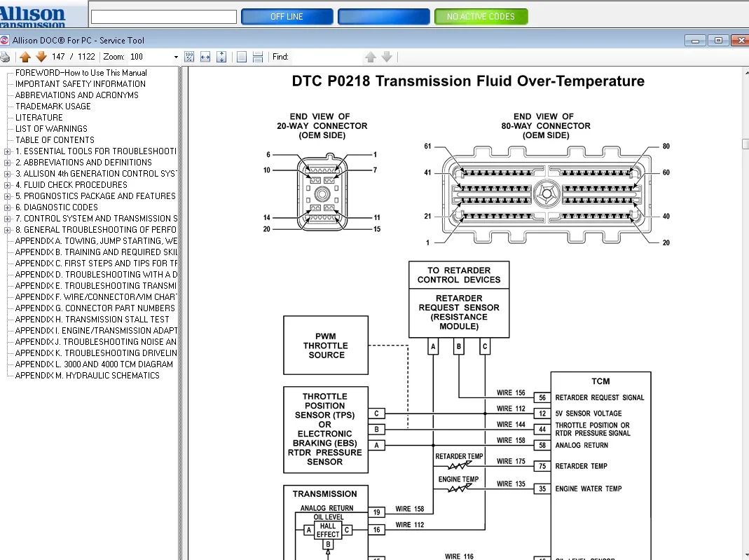Click the fit page width icon
This screenshot has width=749, height=560.
tap(205, 57)
